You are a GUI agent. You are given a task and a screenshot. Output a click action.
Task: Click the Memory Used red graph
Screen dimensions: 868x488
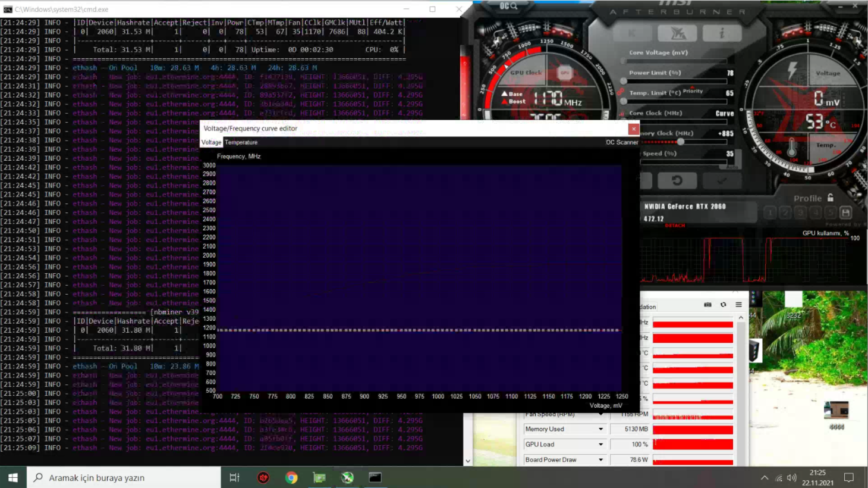[693, 429]
